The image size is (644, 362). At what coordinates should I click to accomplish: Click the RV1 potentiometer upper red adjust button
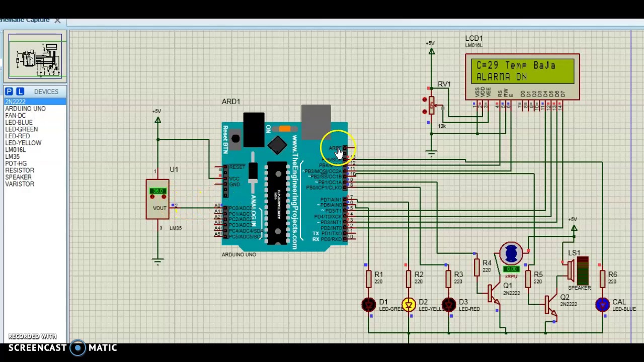point(425,100)
